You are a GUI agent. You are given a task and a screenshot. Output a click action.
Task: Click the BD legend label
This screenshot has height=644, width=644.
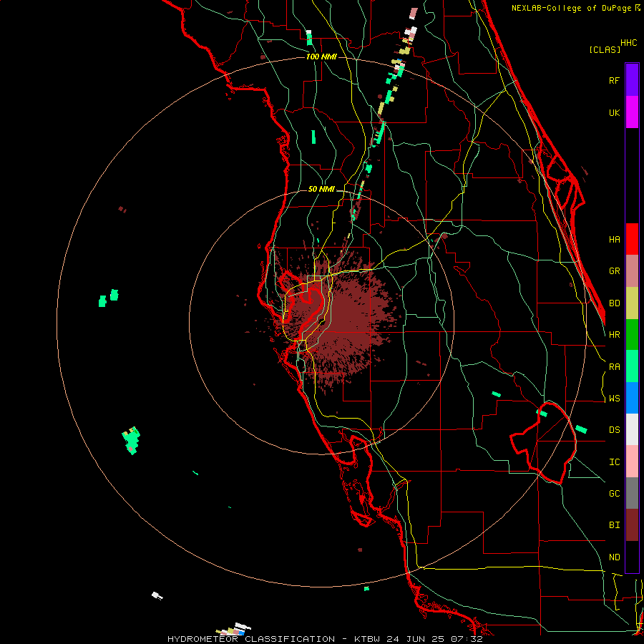(615, 303)
